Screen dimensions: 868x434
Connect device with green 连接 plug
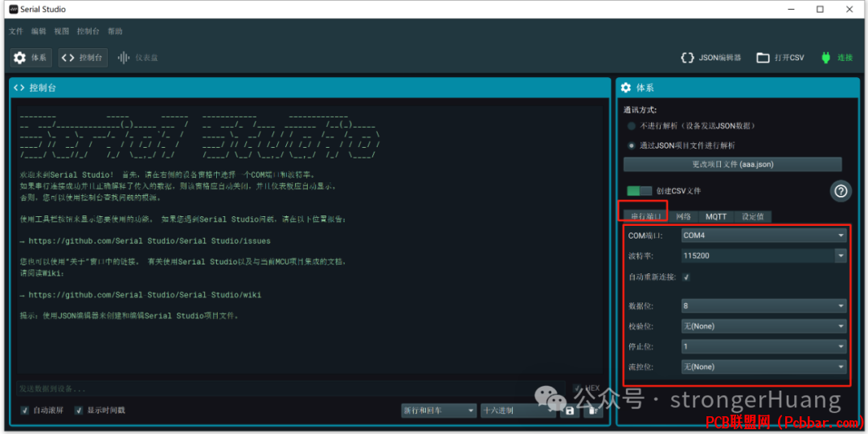point(837,58)
